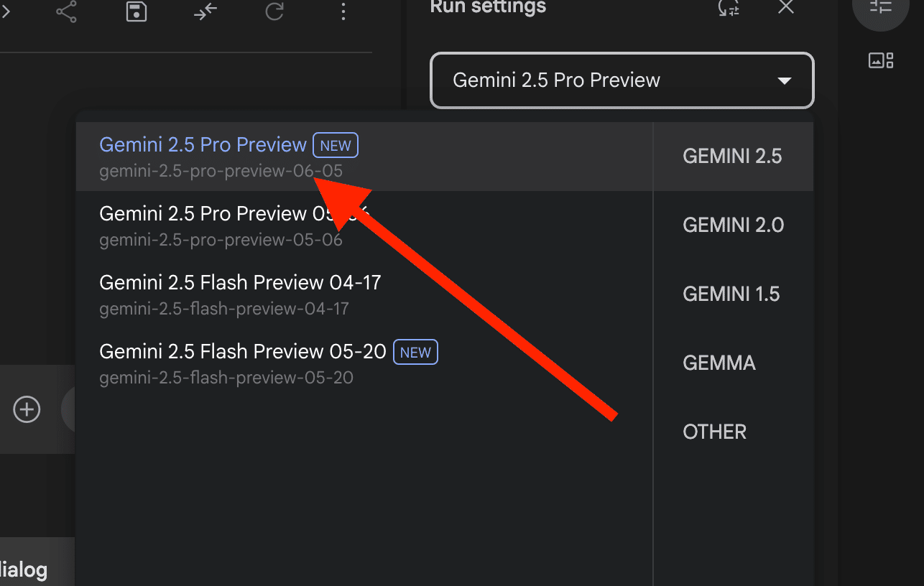Close the Run settings panel
924x586 pixels.
coord(786,8)
